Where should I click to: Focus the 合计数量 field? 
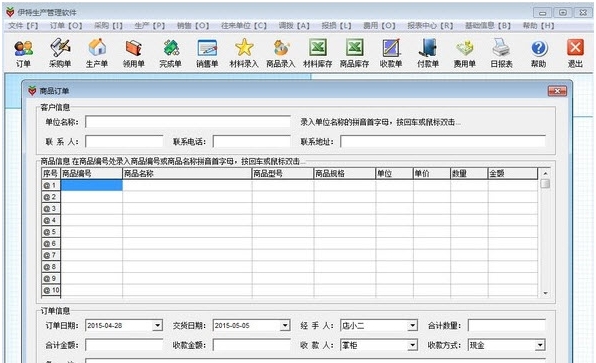pyautogui.click(x=507, y=326)
